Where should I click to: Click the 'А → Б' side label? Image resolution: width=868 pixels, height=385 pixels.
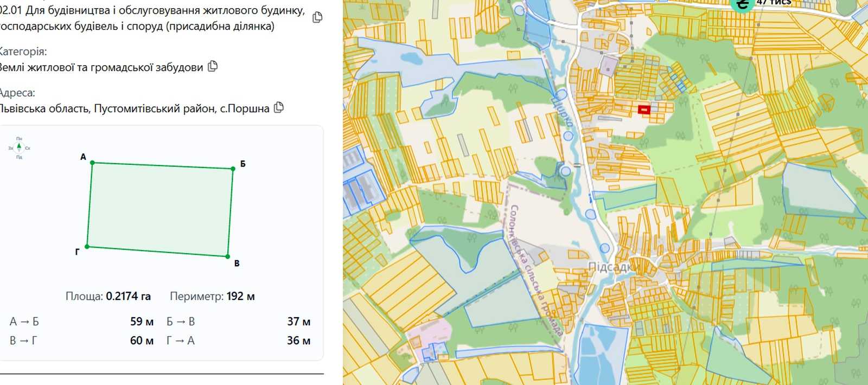(x=24, y=322)
